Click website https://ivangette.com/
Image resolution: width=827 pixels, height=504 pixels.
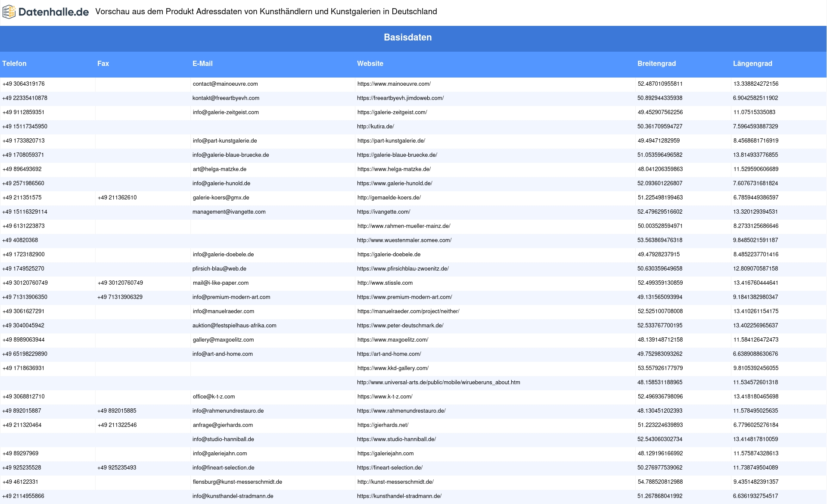tap(383, 212)
